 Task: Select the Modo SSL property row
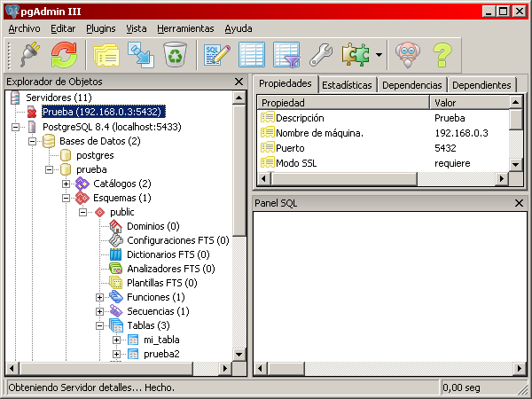point(383,163)
